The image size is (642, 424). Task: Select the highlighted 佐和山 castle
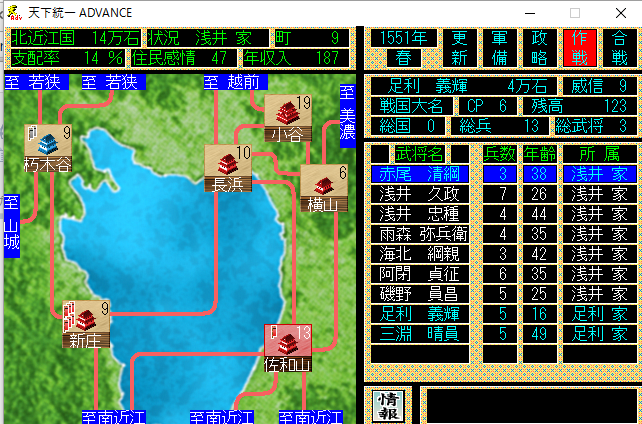288,348
